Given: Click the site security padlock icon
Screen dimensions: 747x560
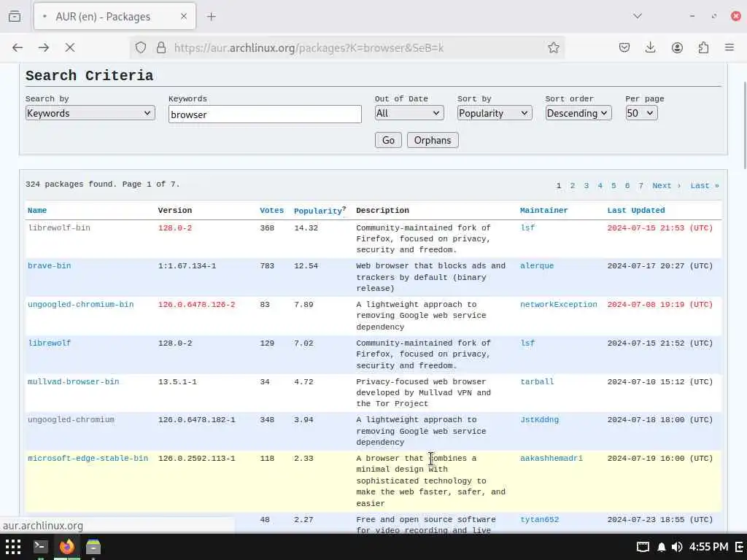Looking at the screenshot, I should coord(161,47).
